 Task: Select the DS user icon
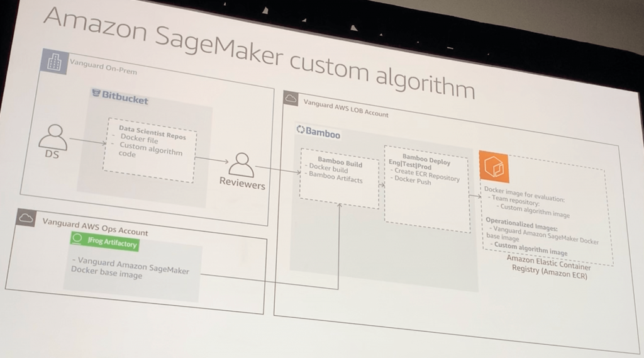(53, 137)
